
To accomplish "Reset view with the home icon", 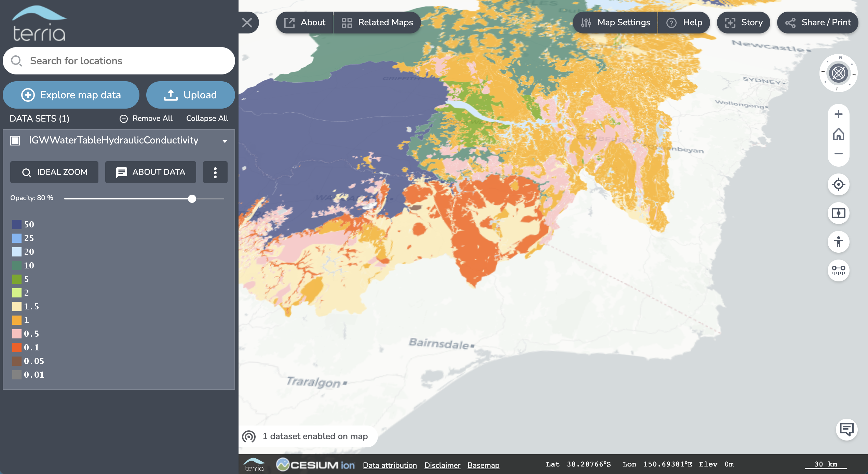I will pyautogui.click(x=838, y=134).
